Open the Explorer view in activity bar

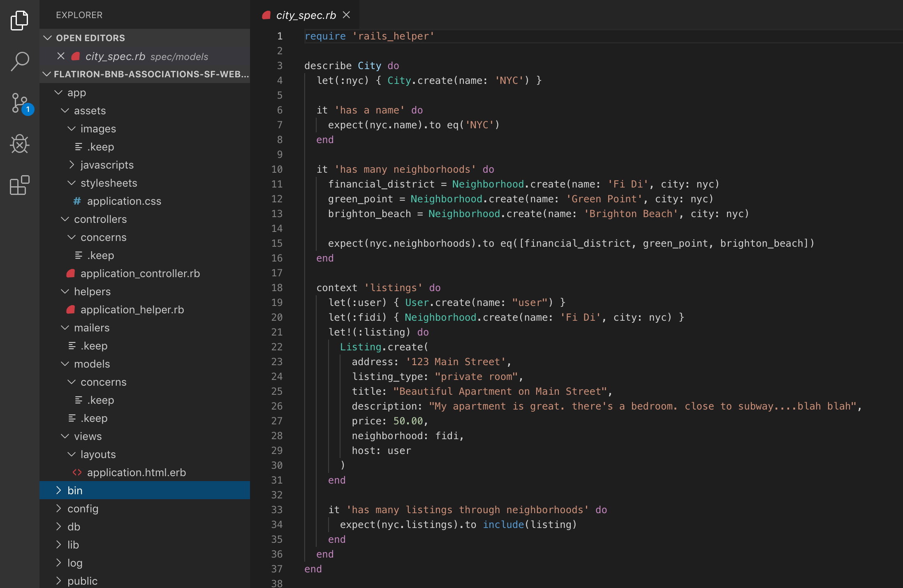click(x=19, y=21)
